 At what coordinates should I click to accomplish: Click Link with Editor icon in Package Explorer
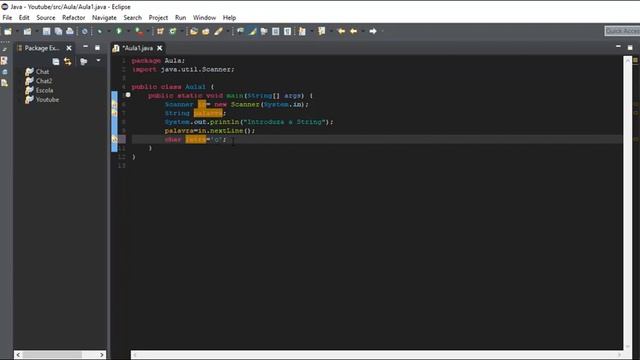(x=67, y=62)
